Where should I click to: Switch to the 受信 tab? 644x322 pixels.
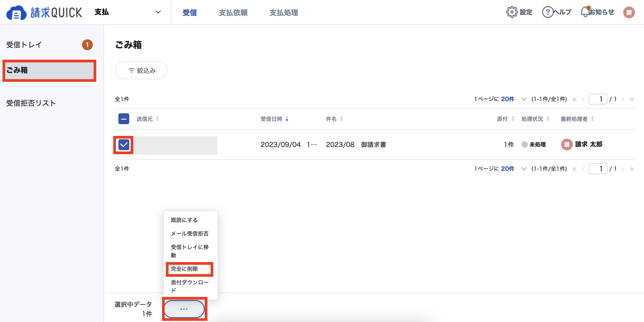point(190,12)
